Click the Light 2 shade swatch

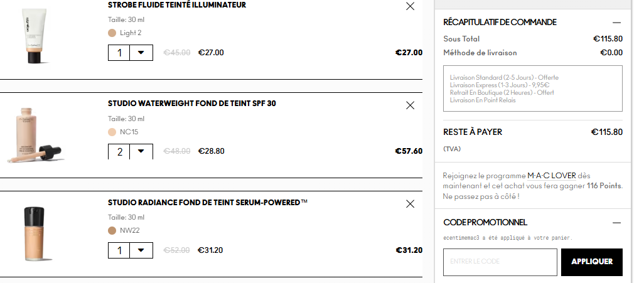point(112,33)
